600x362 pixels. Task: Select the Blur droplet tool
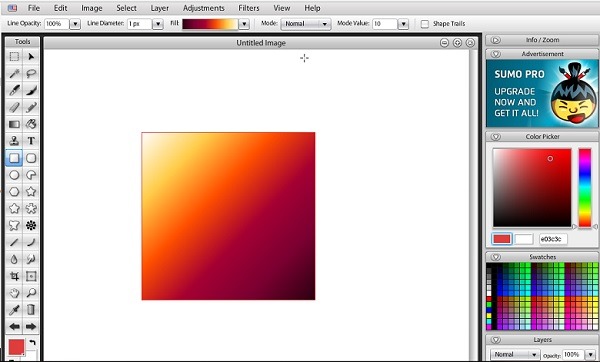14,259
